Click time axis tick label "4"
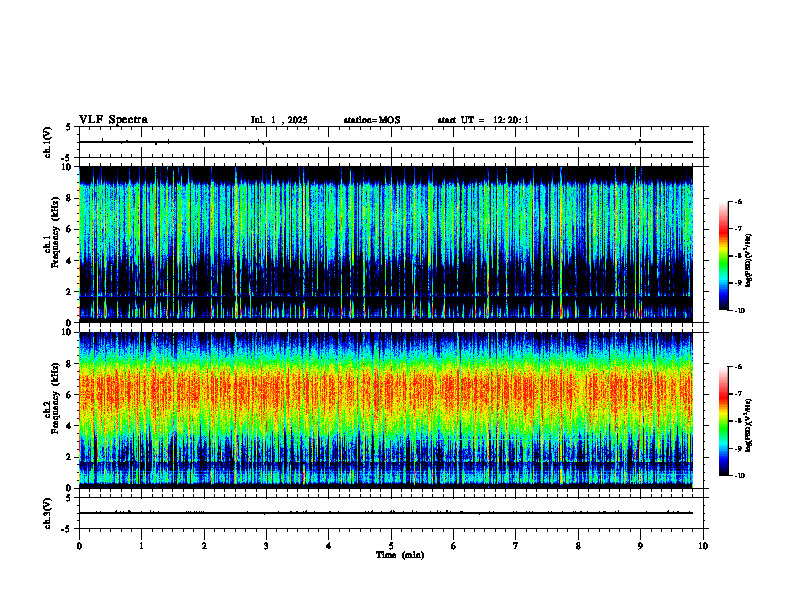 (x=329, y=546)
